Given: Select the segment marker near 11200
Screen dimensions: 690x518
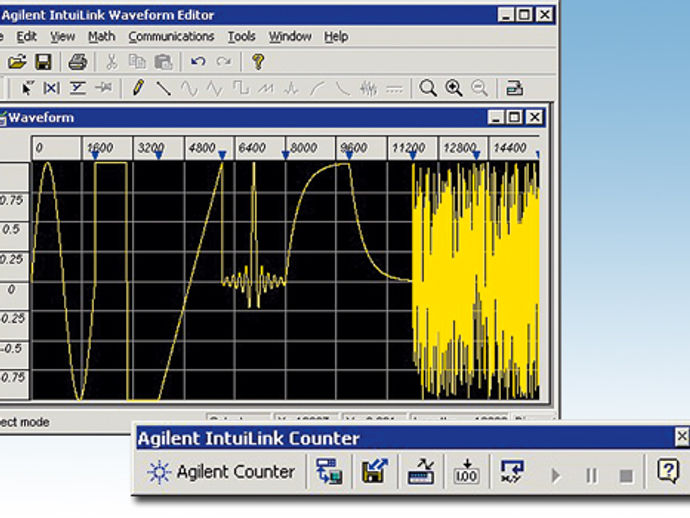Looking at the screenshot, I should [413, 155].
